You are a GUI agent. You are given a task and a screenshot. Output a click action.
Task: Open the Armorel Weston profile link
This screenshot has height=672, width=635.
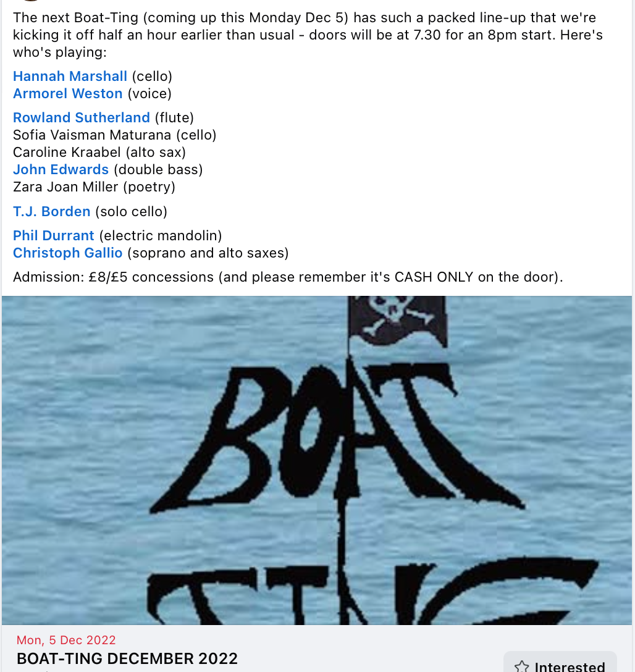(x=68, y=93)
